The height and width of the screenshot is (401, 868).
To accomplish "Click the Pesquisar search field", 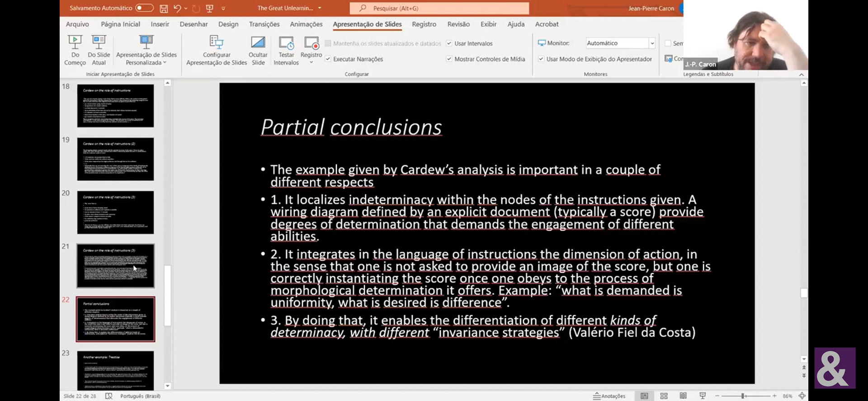I will (439, 8).
